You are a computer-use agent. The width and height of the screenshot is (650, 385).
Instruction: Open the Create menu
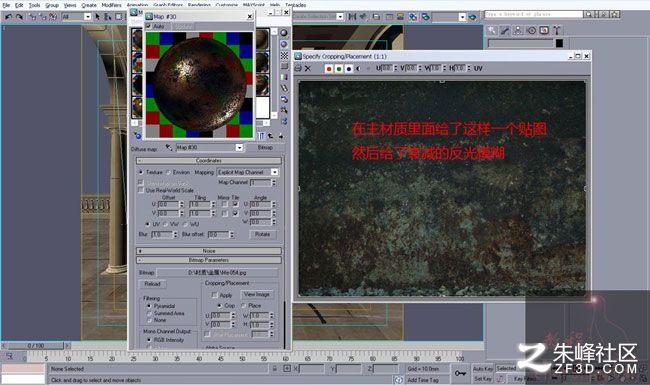[89, 5]
